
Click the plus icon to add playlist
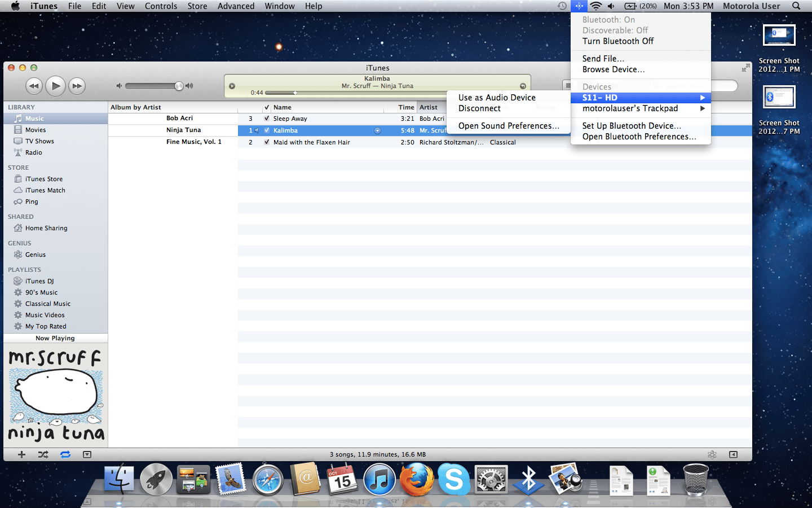[x=21, y=454]
